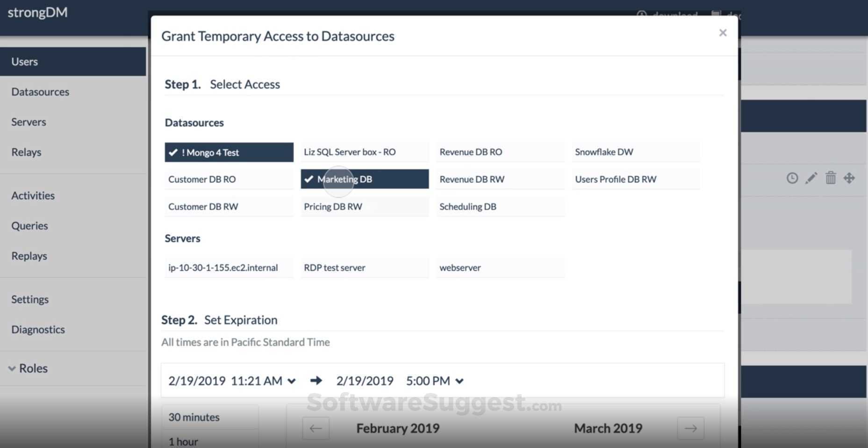Image resolution: width=868 pixels, height=448 pixels.
Task: Click the clock history icon
Action: click(x=792, y=178)
